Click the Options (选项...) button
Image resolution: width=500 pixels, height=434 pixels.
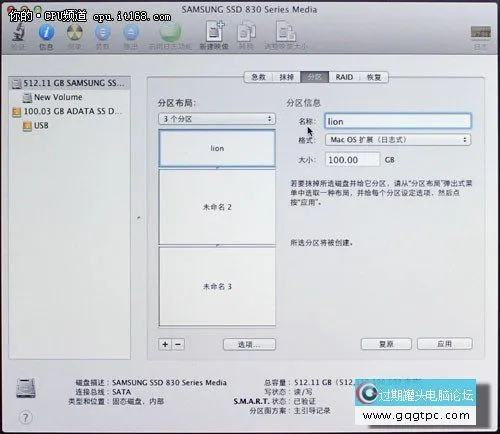pos(249,344)
